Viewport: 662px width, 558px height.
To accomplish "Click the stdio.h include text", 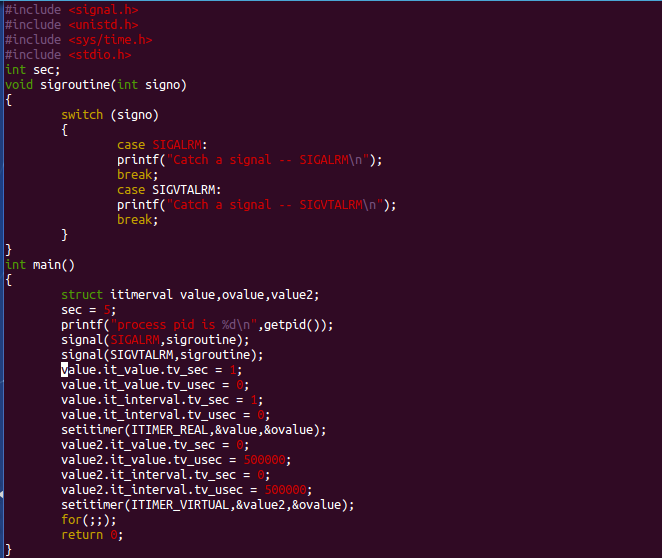I will pos(100,55).
